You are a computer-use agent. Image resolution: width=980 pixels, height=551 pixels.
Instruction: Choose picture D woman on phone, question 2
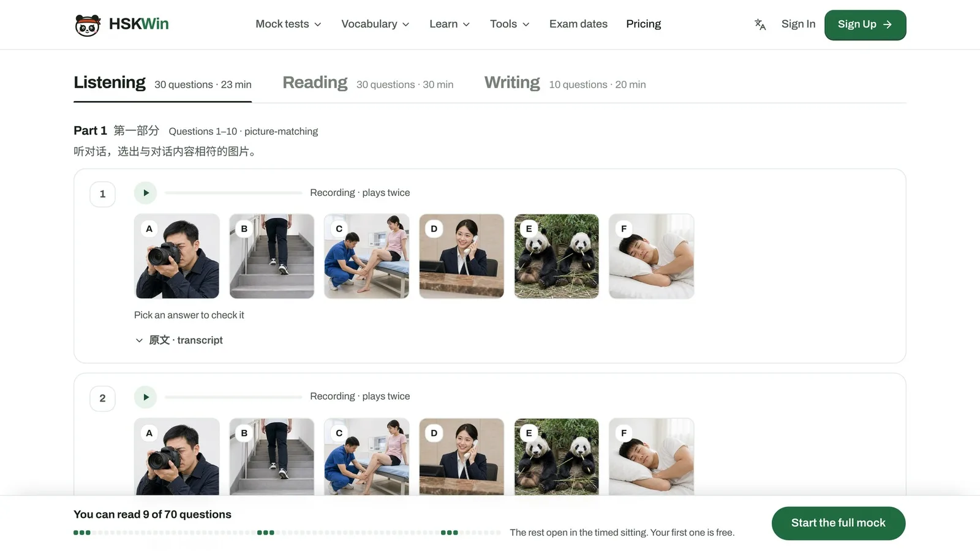(462, 457)
